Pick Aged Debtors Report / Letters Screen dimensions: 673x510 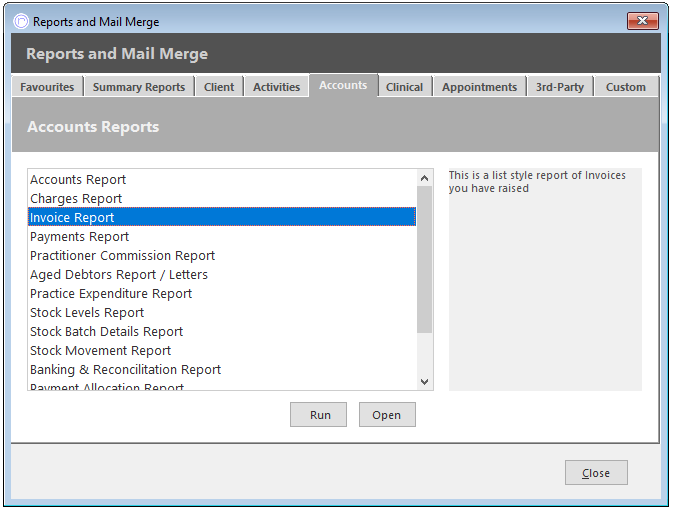(222, 274)
